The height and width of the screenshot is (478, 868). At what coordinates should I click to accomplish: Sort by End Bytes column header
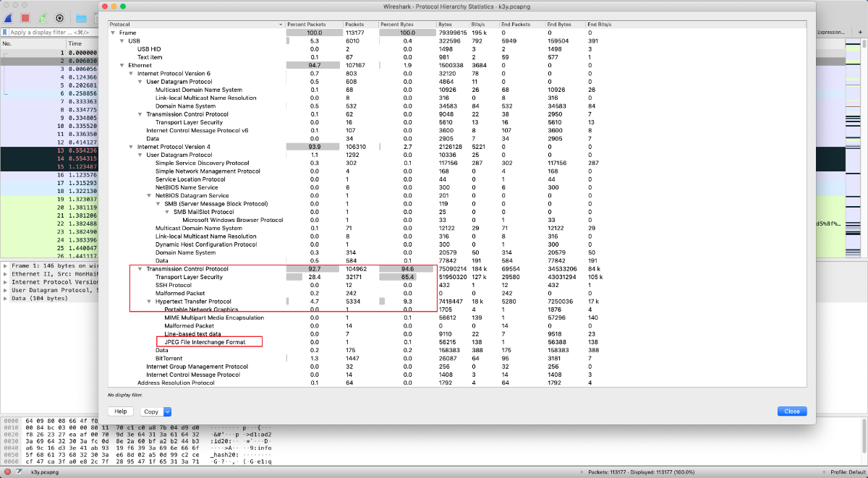[566, 25]
